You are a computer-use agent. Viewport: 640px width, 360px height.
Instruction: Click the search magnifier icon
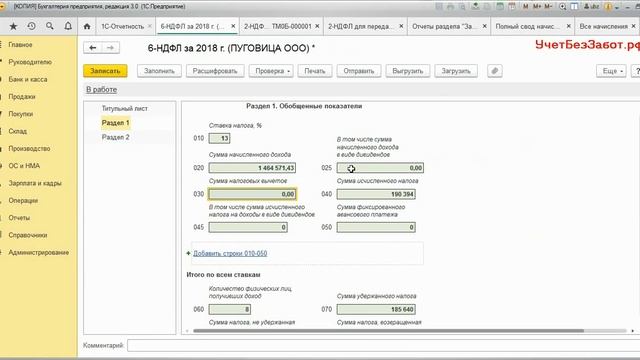49,26
